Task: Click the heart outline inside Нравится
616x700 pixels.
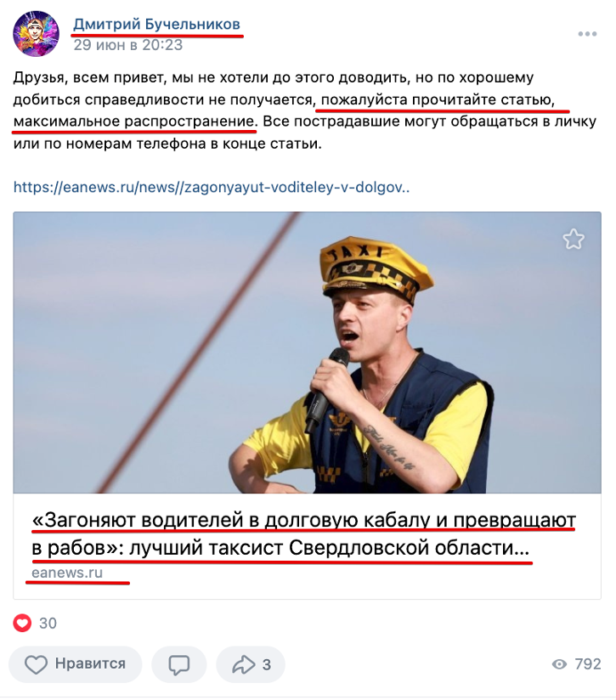Action: [36, 664]
